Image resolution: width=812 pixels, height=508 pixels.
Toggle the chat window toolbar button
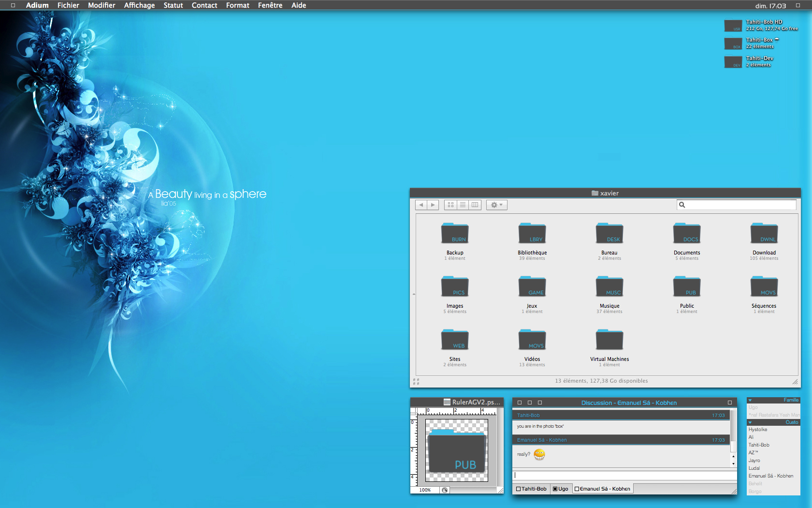pyautogui.click(x=730, y=403)
